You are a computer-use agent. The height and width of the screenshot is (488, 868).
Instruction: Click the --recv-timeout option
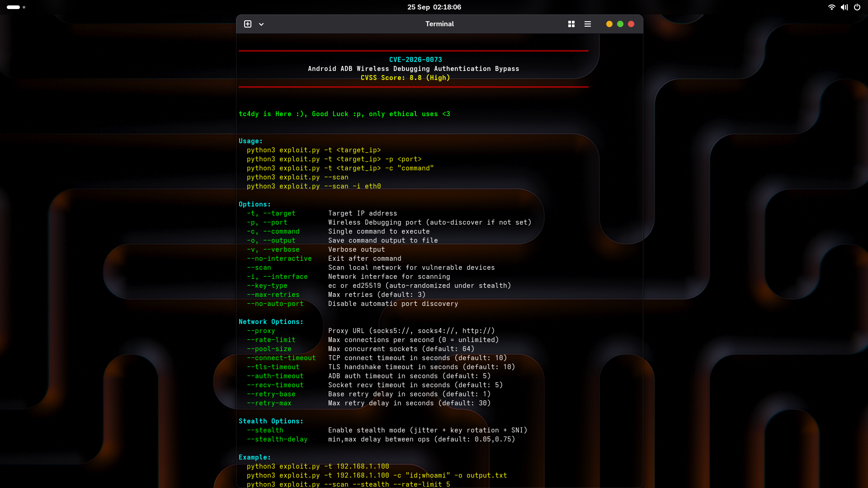(275, 385)
